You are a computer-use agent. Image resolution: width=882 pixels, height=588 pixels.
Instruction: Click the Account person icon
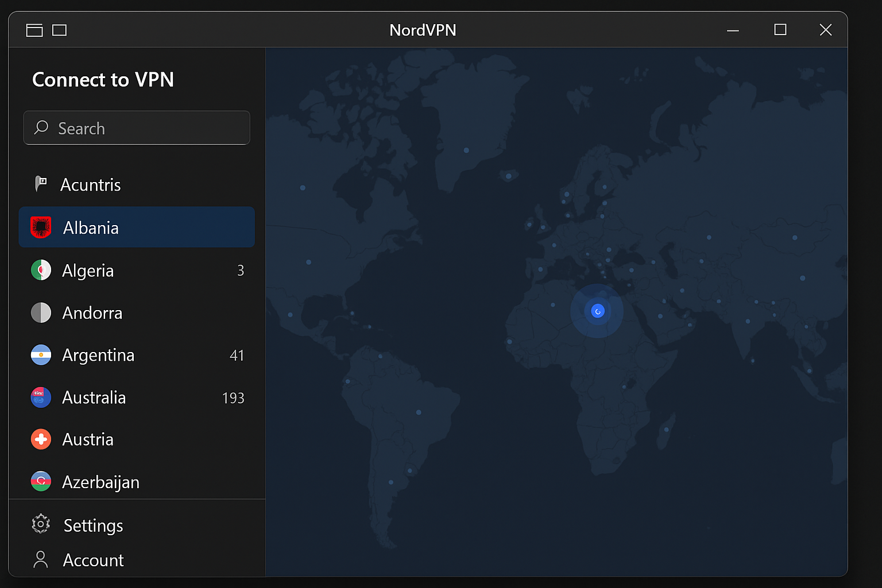tap(41, 559)
